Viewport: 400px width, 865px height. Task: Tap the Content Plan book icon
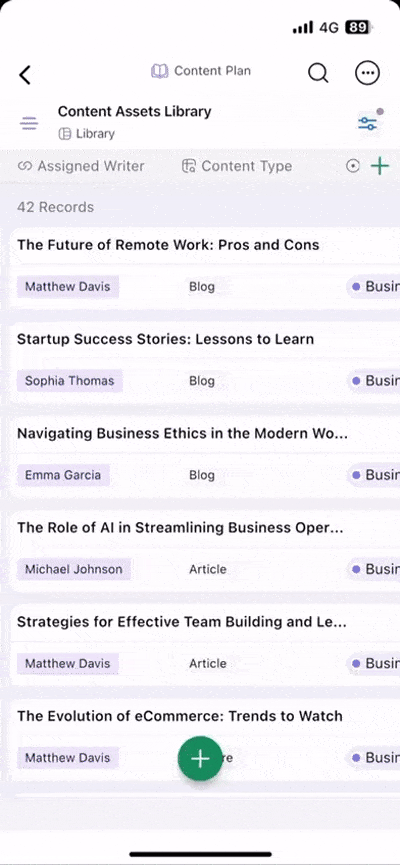pyautogui.click(x=160, y=71)
